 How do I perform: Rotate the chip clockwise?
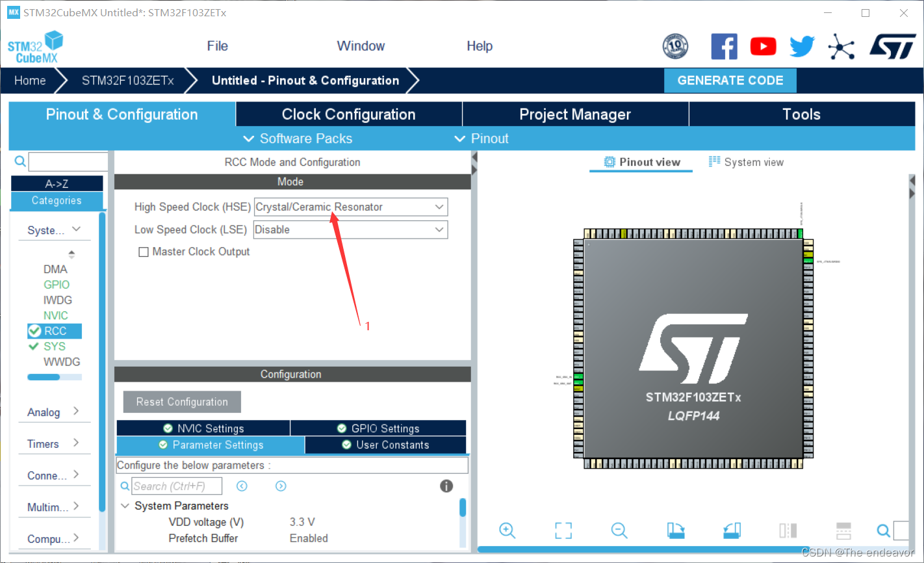click(x=676, y=530)
